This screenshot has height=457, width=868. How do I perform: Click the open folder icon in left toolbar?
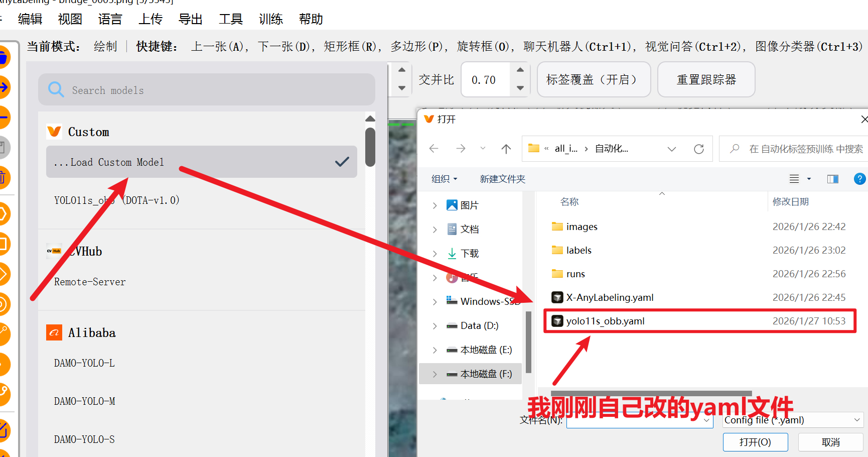(3, 57)
